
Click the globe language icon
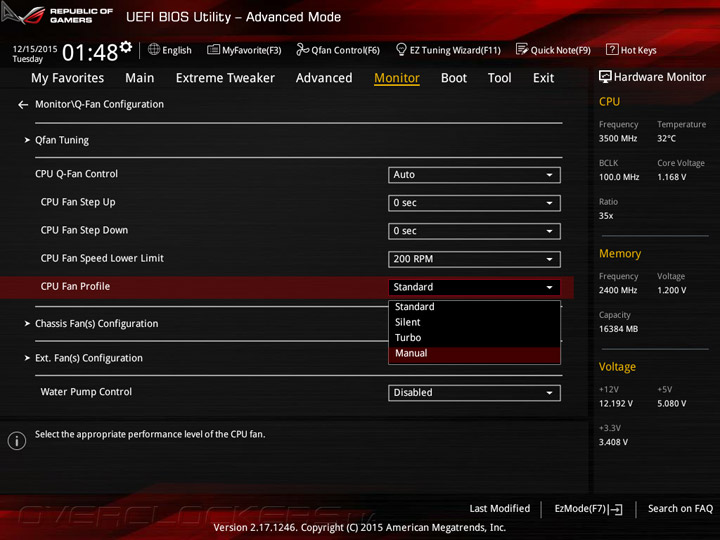(154, 49)
